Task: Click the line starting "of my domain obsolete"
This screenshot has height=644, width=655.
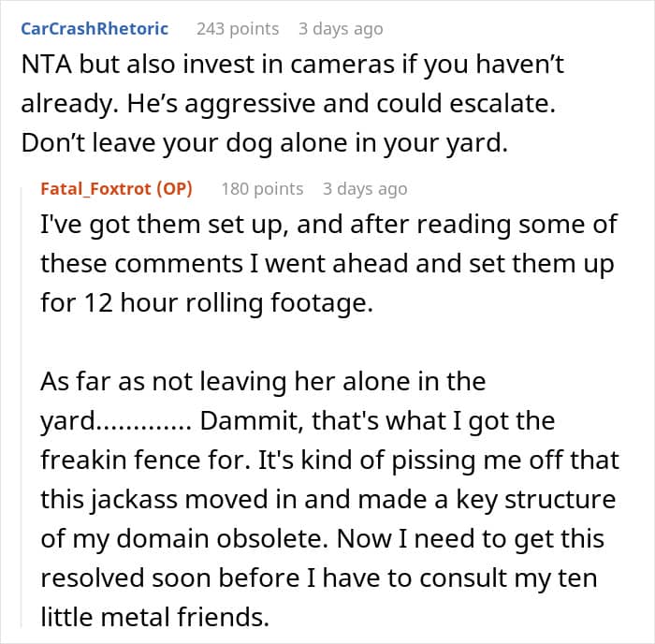Action: tap(322, 538)
